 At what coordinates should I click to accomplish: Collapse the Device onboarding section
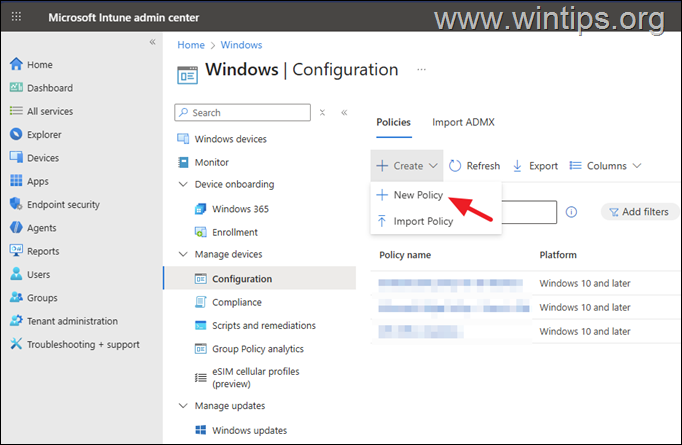[183, 184]
